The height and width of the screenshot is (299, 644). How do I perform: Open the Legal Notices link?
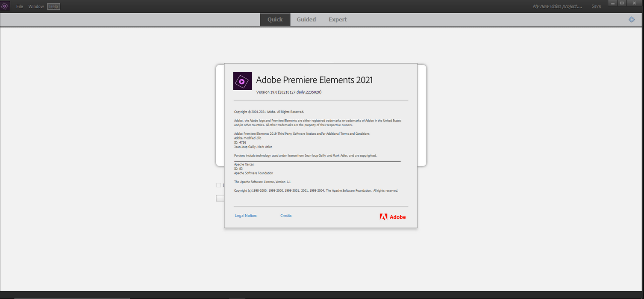[x=246, y=216]
